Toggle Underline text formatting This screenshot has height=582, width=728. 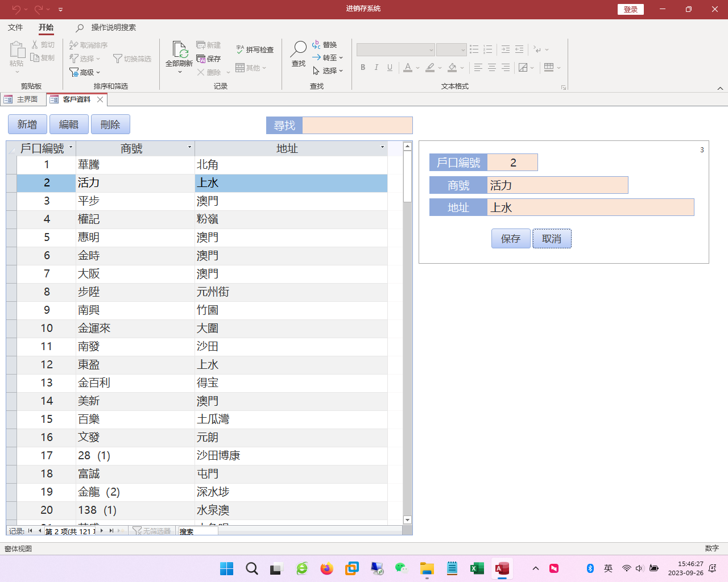click(390, 68)
